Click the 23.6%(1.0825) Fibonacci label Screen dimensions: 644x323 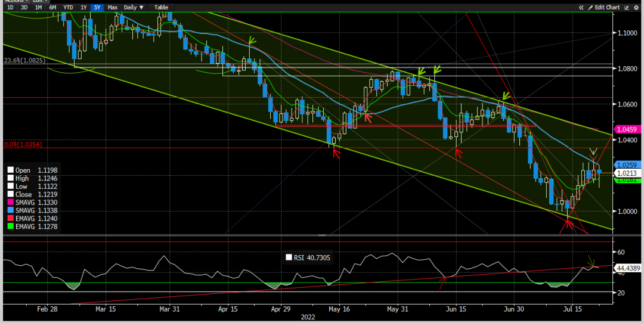[24, 60]
